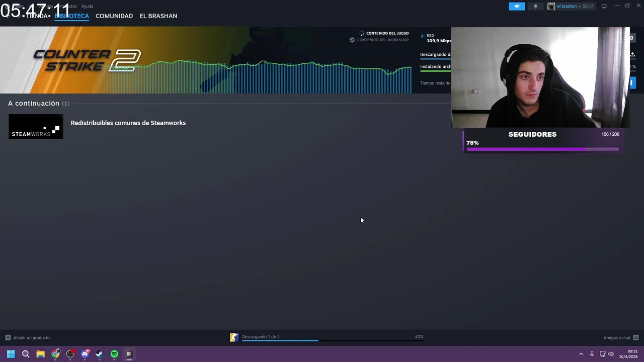Open Windows taskbar search
Viewport: 644px width, 362px height.
point(26,354)
